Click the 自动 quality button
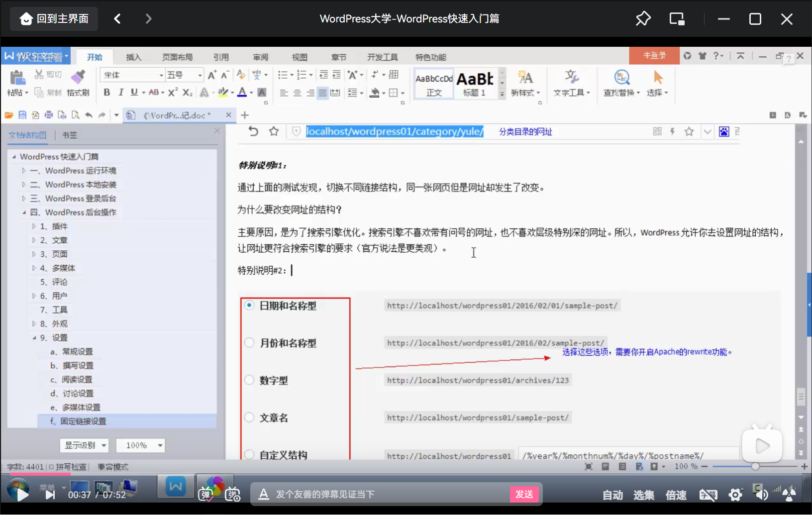 click(x=612, y=495)
